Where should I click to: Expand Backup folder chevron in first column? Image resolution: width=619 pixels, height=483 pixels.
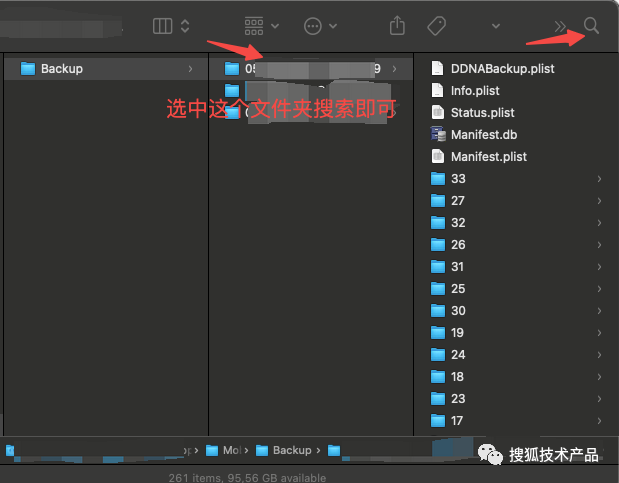[190, 69]
